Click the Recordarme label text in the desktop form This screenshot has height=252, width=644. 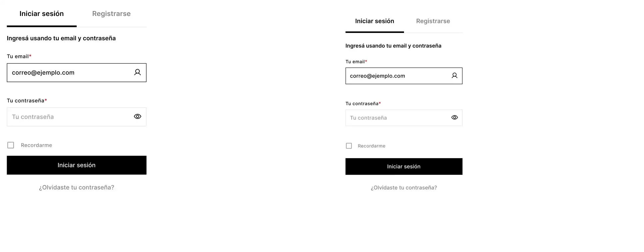[x=371, y=146]
